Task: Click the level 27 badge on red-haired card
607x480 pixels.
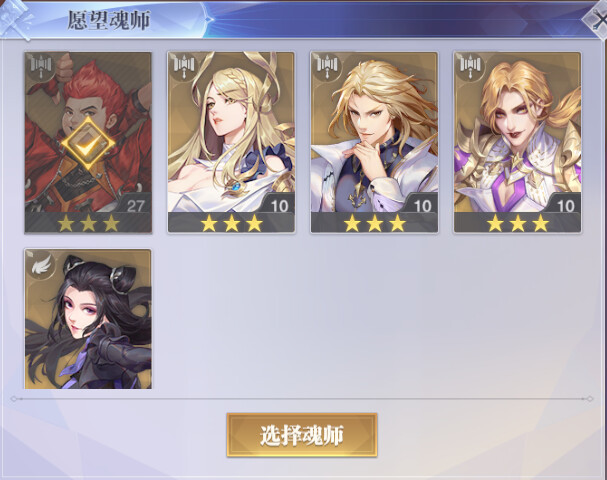Action: [135, 205]
